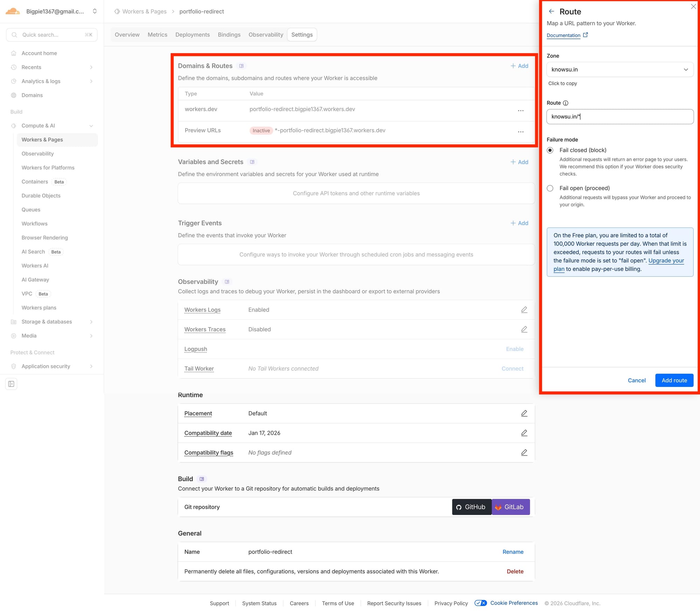The image size is (700, 613).
Task: Click the Add route button
Action: [674, 380]
